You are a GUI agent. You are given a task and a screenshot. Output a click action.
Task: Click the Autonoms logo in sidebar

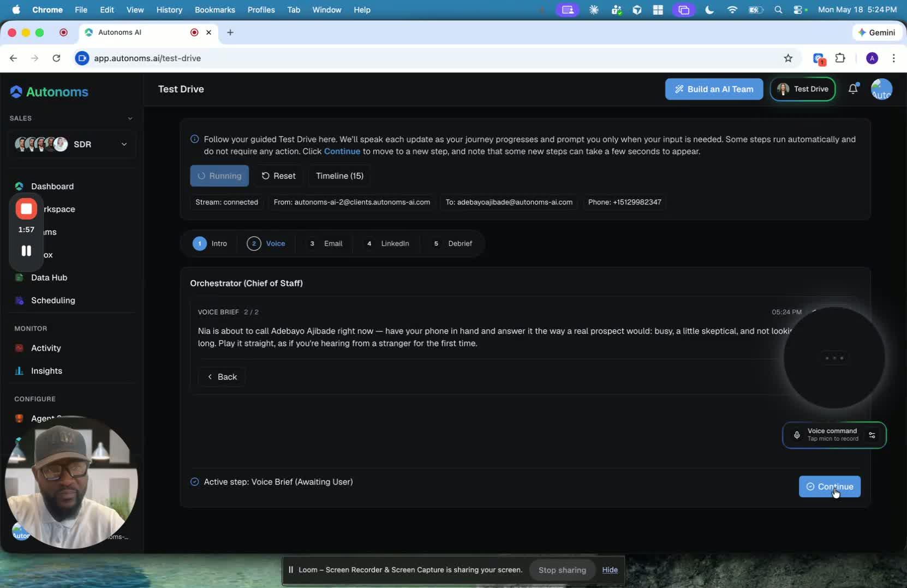click(49, 92)
